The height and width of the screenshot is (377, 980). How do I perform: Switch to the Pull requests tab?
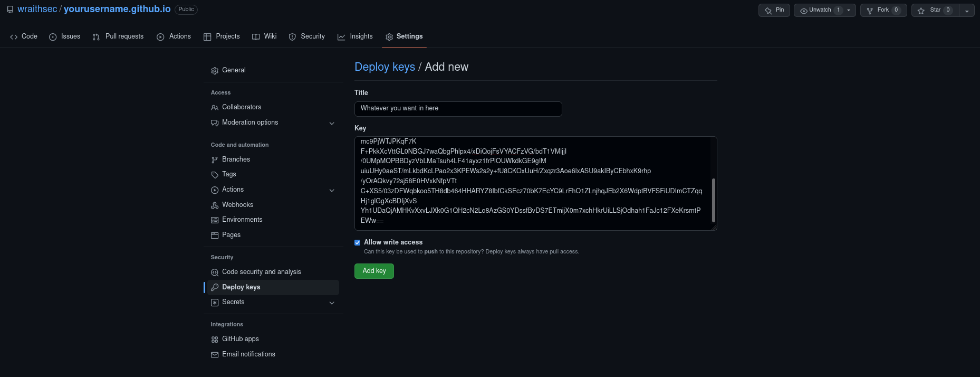coord(118,36)
